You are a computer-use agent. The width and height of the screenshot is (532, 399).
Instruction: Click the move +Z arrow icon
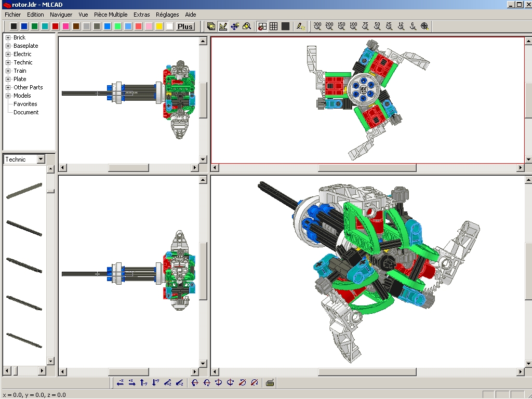[167, 383]
